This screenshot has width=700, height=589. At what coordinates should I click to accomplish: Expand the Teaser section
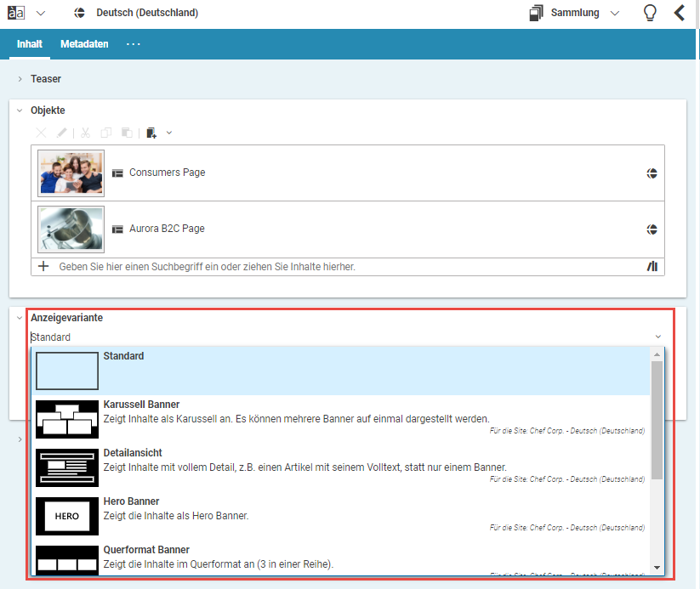click(20, 79)
